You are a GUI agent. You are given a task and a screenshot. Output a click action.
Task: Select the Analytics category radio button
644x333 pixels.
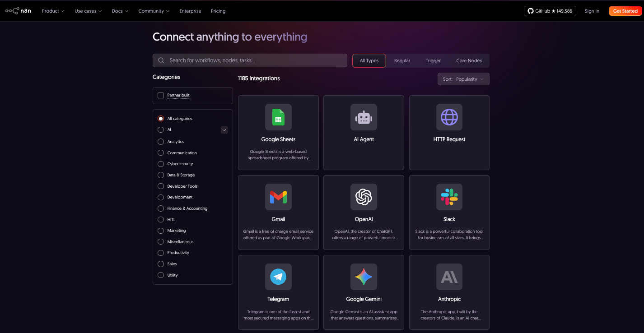pyautogui.click(x=161, y=142)
